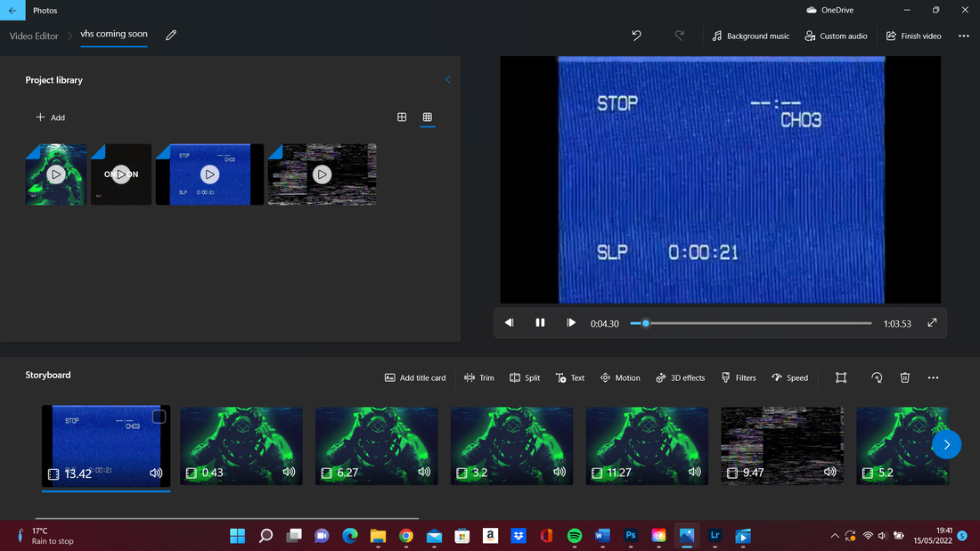Open Microsoft Word from the taskbar

602,536
